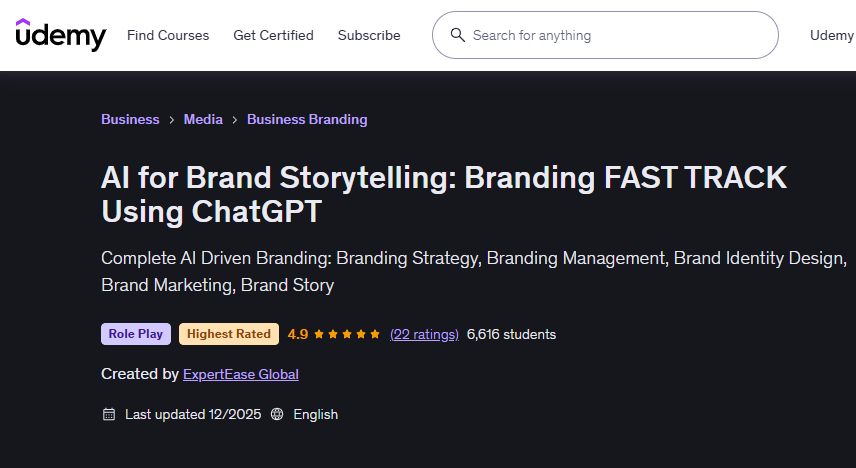This screenshot has width=856, height=468.
Task: Click the Udemy logo
Action: 60,35
